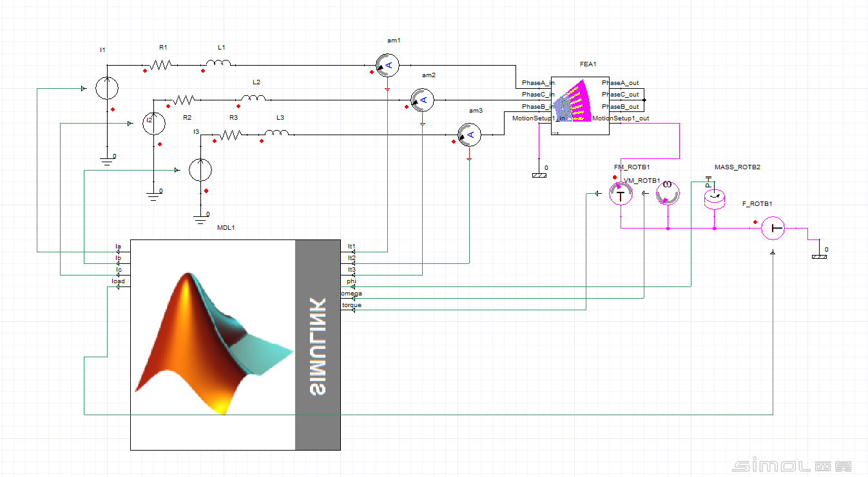This screenshot has width=868, height=477.
Task: Click the It1 port of MDL1
Action: pyautogui.click(x=352, y=246)
